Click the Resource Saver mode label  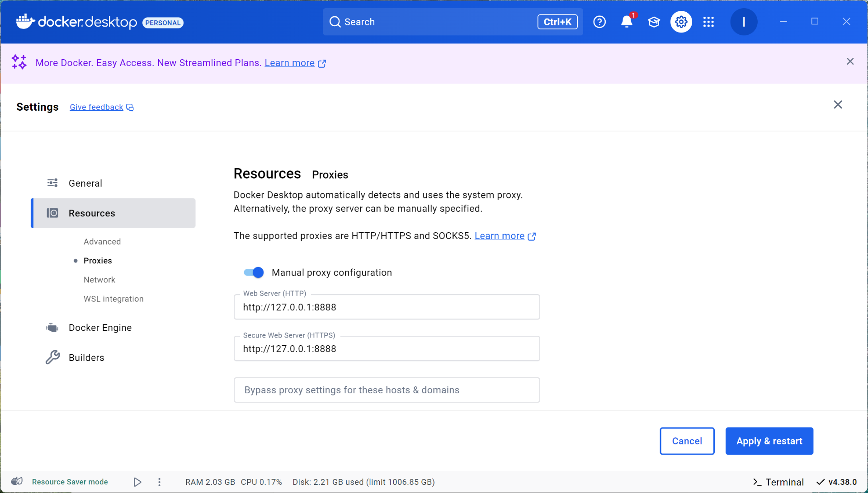coord(70,482)
